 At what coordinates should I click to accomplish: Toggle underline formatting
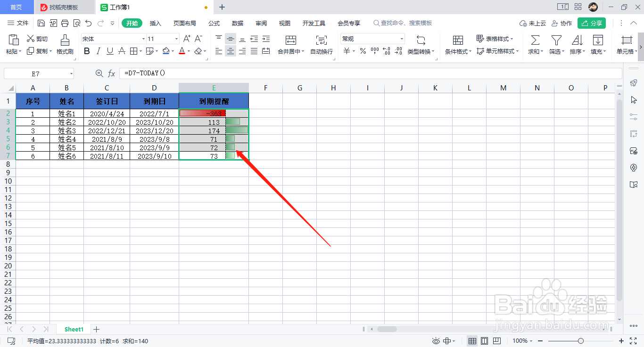click(x=110, y=51)
